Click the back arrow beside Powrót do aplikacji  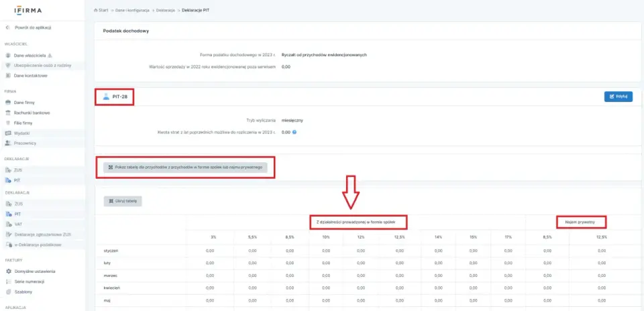(8, 27)
